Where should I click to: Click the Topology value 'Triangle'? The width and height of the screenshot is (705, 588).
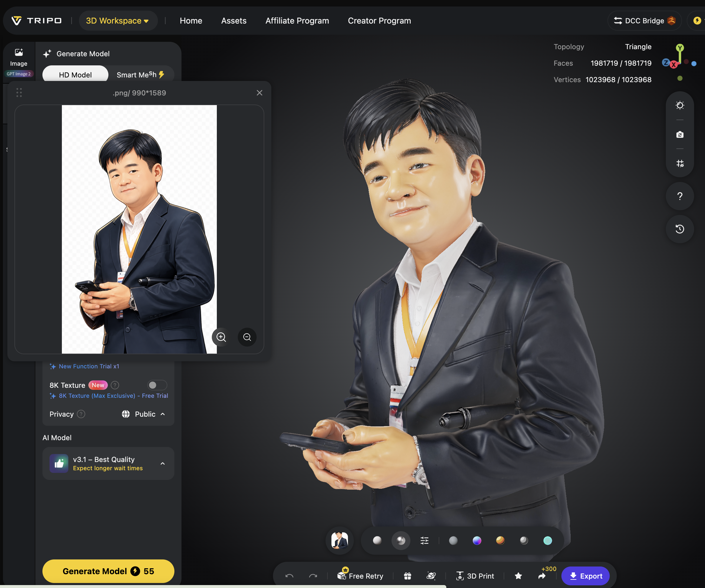click(638, 47)
